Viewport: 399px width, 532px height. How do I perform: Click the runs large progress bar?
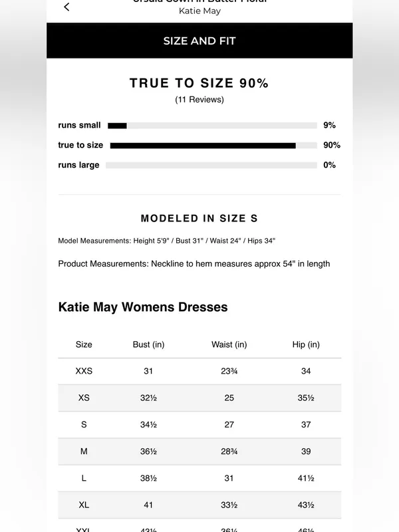pos(211,165)
